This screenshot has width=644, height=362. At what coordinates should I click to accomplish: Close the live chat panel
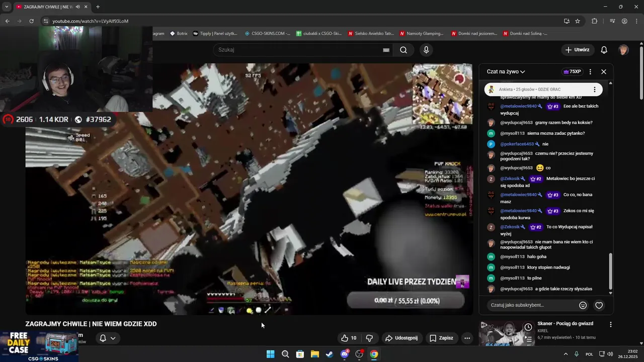coord(604,72)
